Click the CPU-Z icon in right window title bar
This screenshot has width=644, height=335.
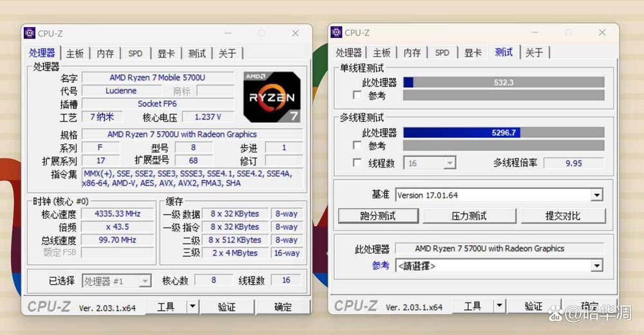point(336,32)
